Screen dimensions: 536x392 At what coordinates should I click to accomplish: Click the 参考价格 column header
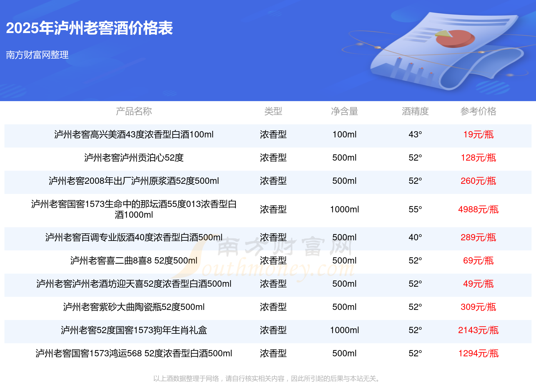coord(478,111)
